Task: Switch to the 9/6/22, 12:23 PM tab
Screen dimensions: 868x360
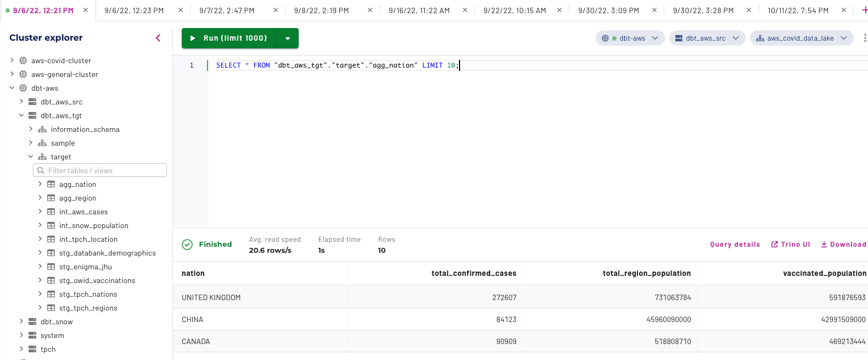Action: click(134, 10)
